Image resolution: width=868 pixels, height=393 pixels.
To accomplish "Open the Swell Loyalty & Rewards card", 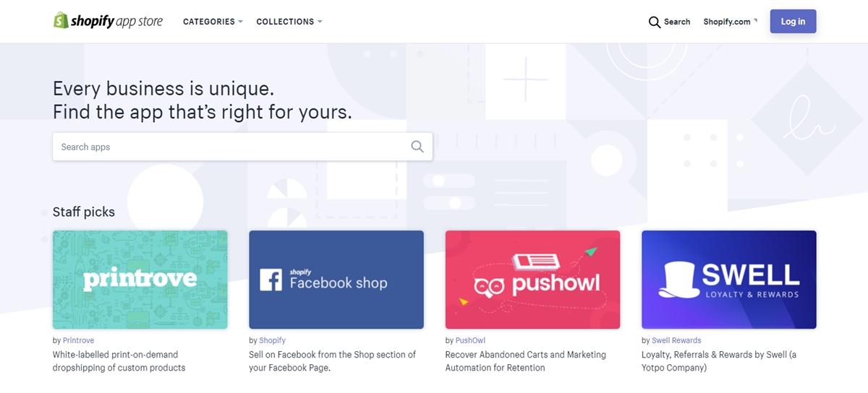I will click(x=729, y=280).
